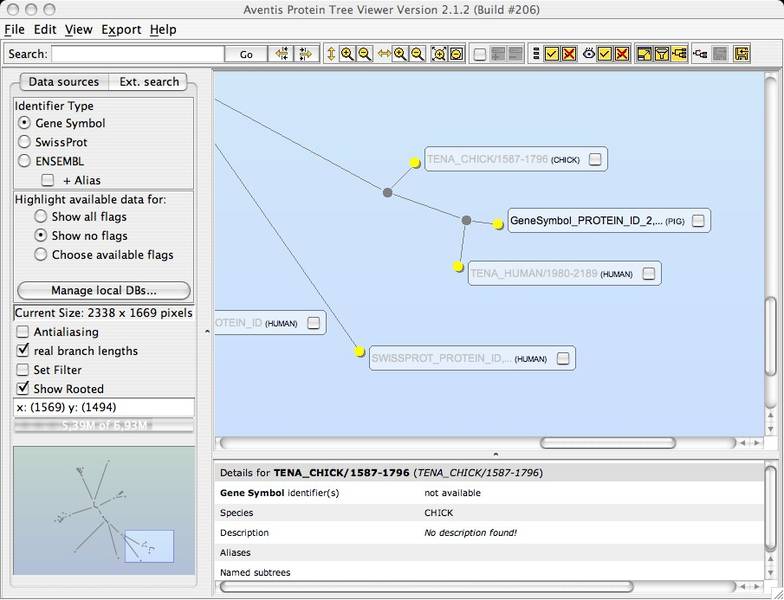
Task: Zoom in vertically (first magnifier plus)
Action: 346,54
